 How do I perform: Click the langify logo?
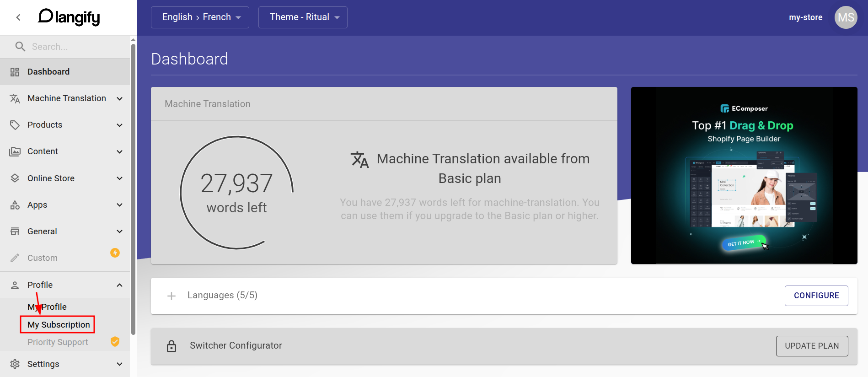[69, 17]
